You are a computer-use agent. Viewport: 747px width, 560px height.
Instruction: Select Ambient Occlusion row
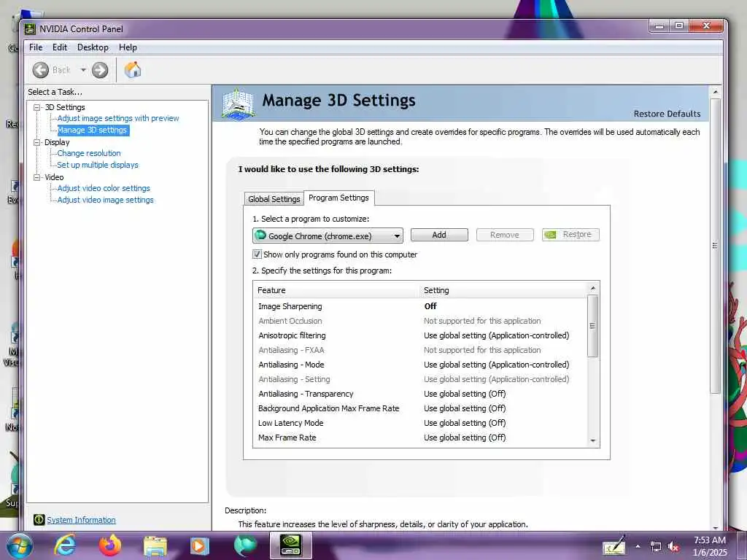(420, 321)
